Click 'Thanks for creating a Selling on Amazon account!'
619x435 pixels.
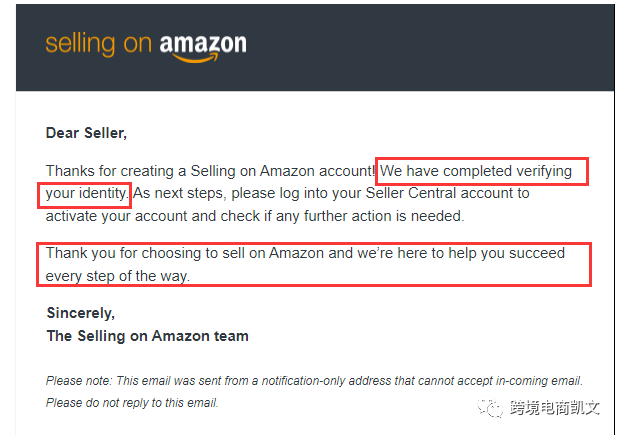tap(210, 171)
